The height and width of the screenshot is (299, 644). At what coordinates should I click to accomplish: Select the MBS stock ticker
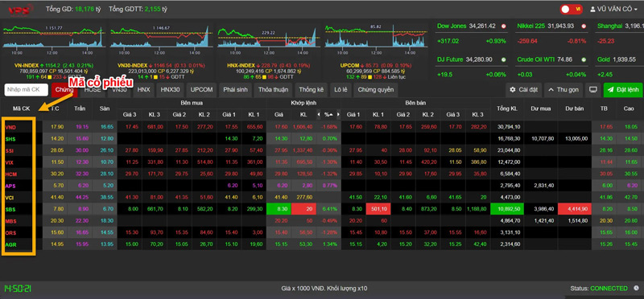click(11, 222)
